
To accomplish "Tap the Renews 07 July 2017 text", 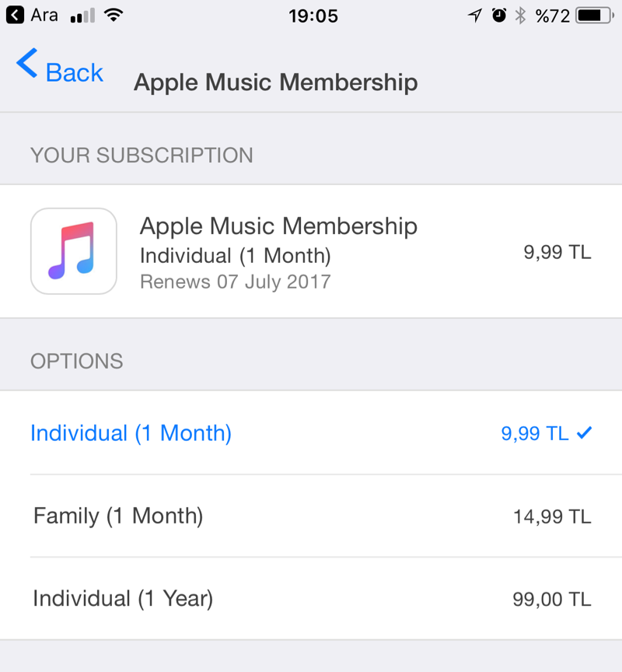I will (235, 281).
